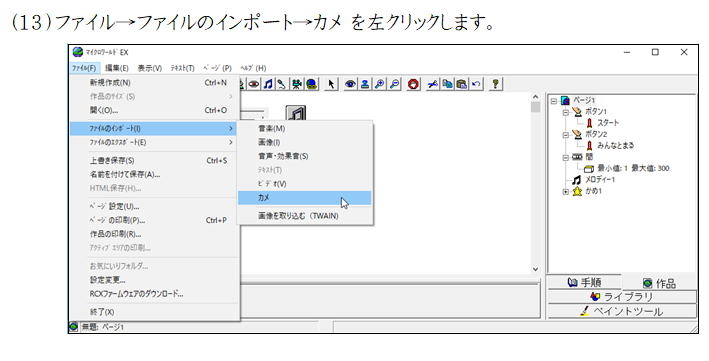Screen dimensions: 709x361
Task: Click the status bar globe icon
Action: 74,327
